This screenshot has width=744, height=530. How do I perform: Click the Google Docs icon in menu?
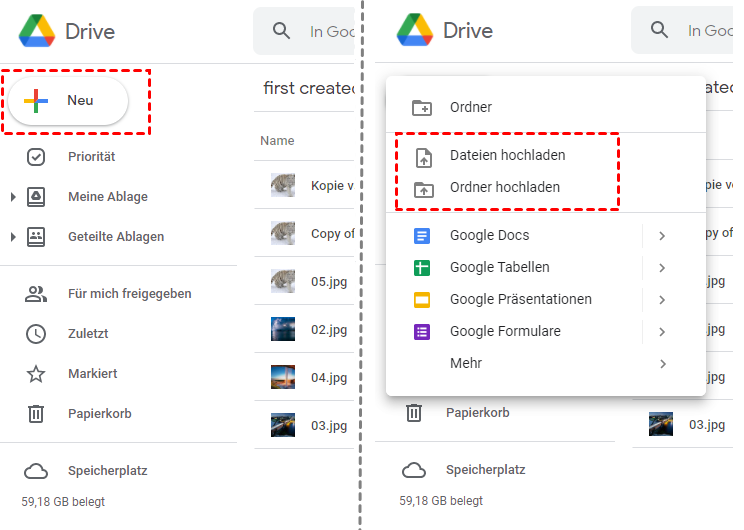[422, 236]
